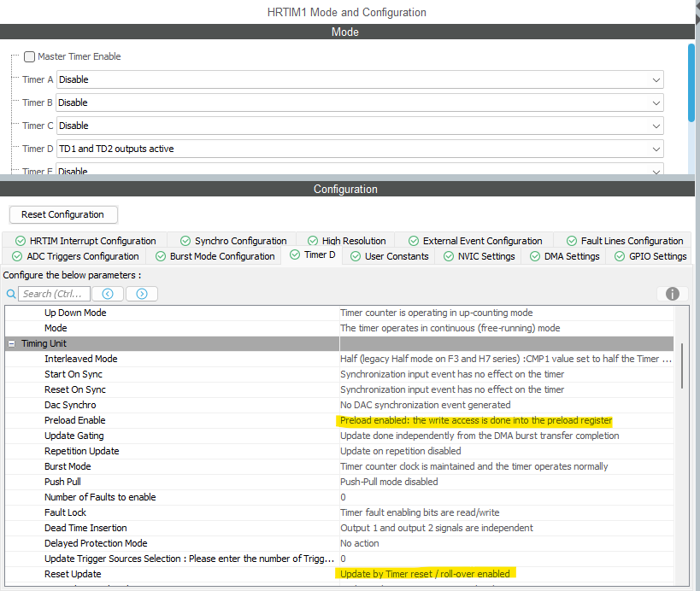Screen dimensions: 700x591
Task: Click the Update Trigger Sources Selection row
Action: [339, 559]
